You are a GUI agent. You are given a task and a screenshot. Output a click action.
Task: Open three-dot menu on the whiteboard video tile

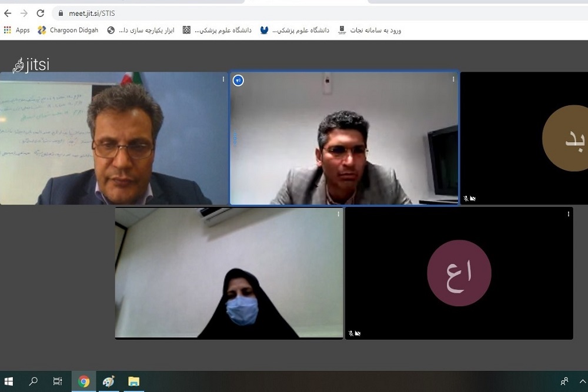tap(223, 79)
